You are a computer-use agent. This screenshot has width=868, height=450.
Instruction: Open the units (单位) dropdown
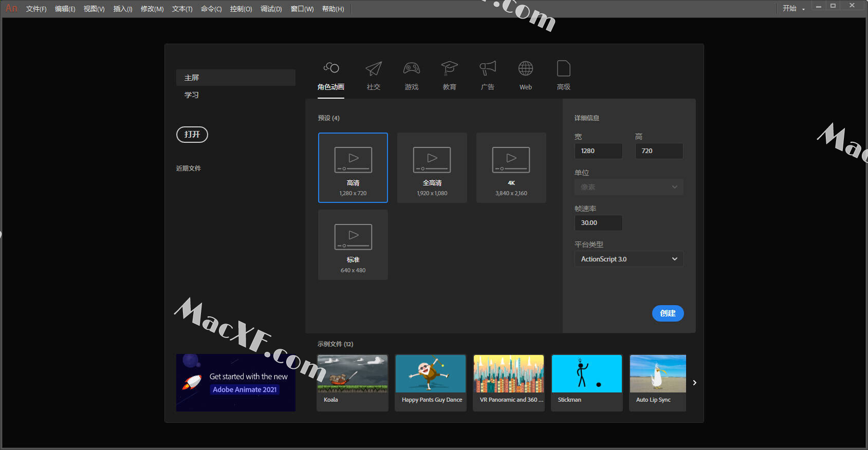tap(629, 187)
